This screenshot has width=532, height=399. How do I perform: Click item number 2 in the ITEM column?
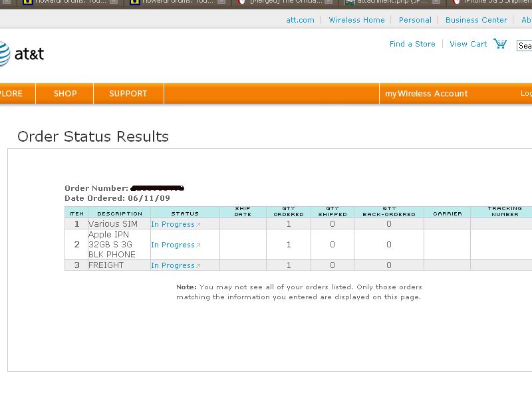[76, 245]
